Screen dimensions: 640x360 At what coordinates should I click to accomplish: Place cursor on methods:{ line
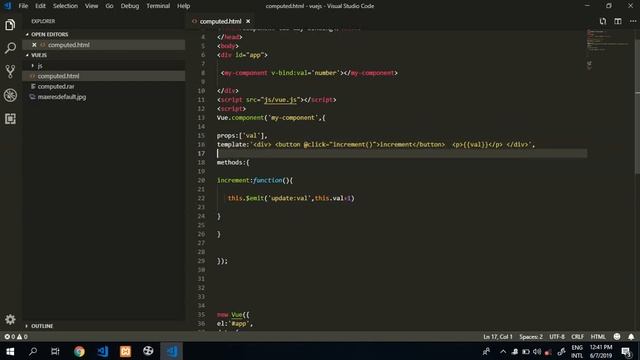pos(233,162)
